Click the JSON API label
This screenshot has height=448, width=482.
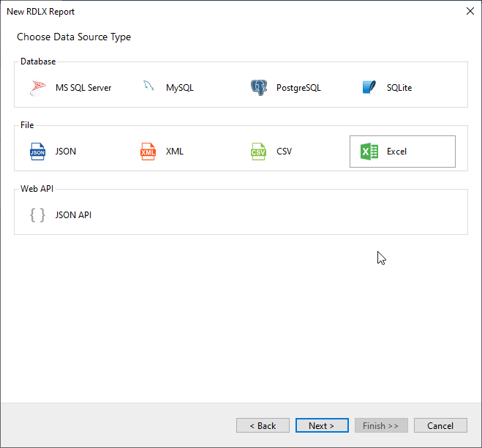pyautogui.click(x=73, y=215)
